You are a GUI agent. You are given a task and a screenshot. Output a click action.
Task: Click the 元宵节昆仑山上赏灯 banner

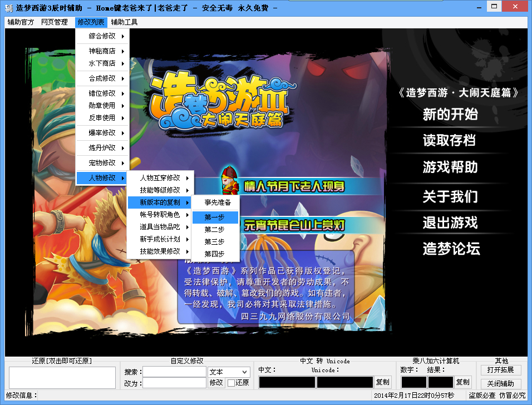tap(294, 225)
